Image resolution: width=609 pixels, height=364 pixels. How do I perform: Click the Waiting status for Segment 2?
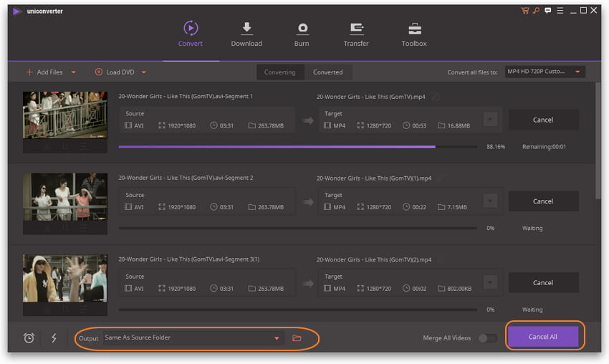(532, 229)
